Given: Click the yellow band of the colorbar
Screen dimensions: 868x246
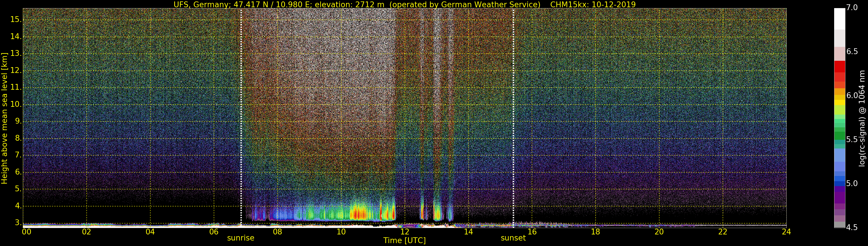Looking at the screenshot, I should pyautogui.click(x=839, y=102).
